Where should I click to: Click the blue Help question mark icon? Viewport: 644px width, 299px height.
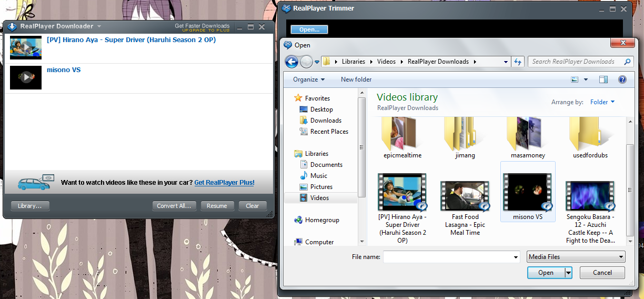(x=622, y=79)
